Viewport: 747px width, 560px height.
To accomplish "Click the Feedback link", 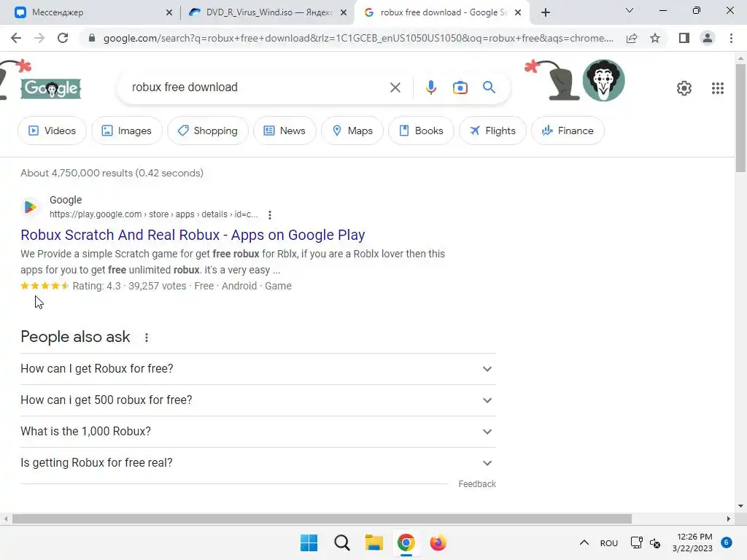I will click(x=477, y=484).
